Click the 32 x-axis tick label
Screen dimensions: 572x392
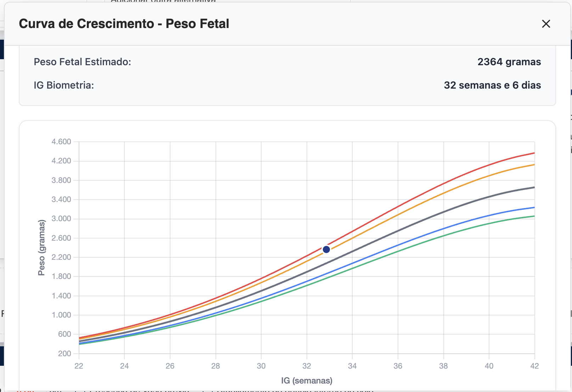click(x=307, y=366)
